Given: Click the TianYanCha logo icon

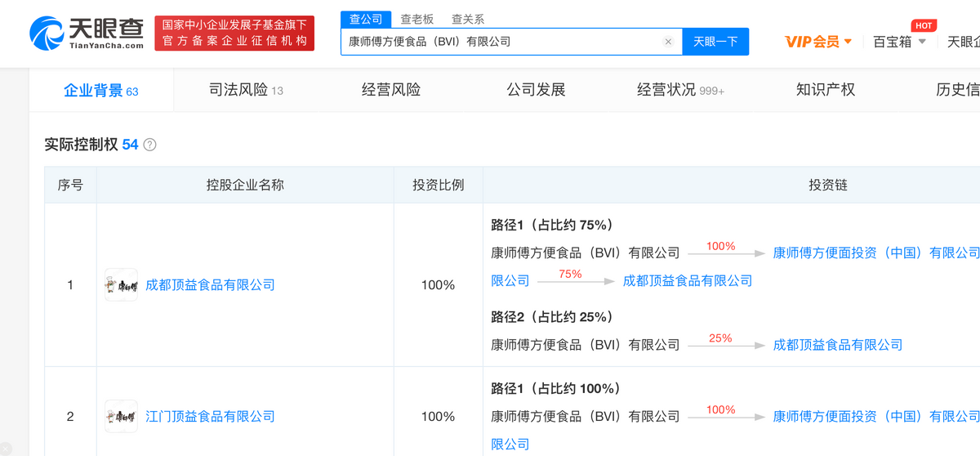Looking at the screenshot, I should click(47, 34).
